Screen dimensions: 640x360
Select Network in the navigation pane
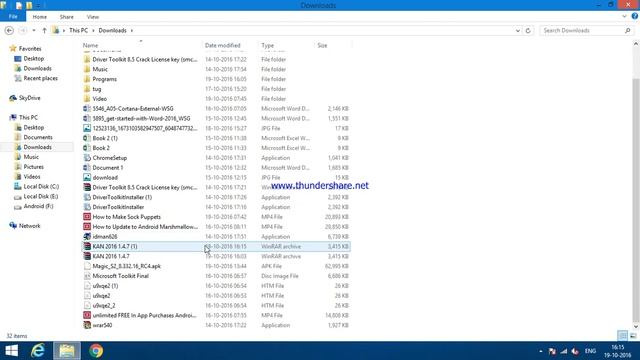29,226
